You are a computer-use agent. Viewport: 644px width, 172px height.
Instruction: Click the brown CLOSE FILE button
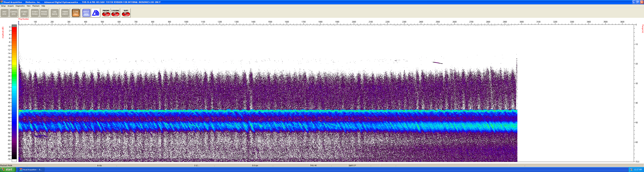(76, 13)
